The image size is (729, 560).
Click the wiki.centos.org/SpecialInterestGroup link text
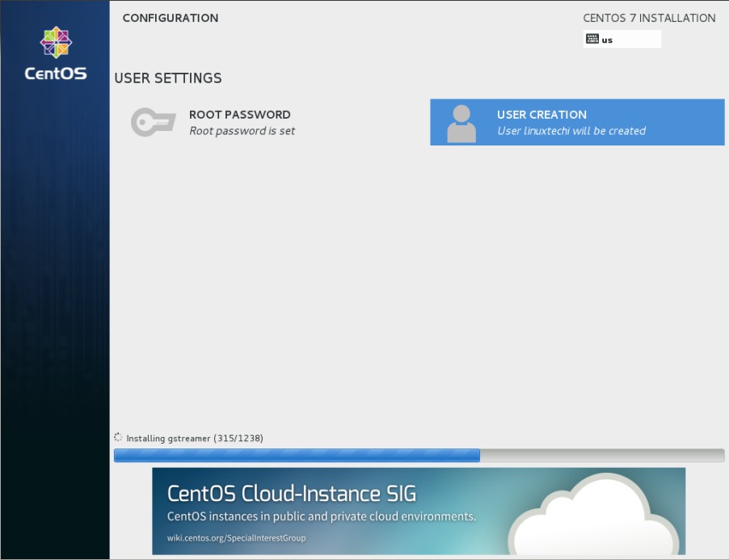pos(236,538)
